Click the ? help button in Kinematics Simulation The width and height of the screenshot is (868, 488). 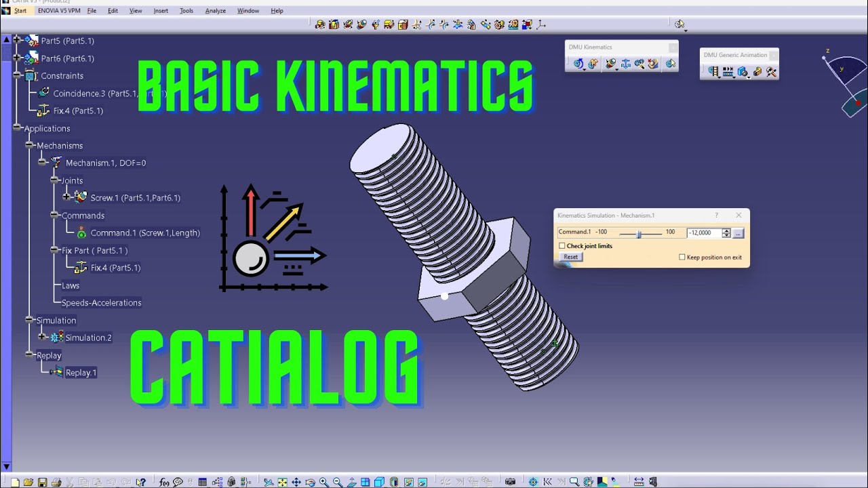[x=716, y=216]
